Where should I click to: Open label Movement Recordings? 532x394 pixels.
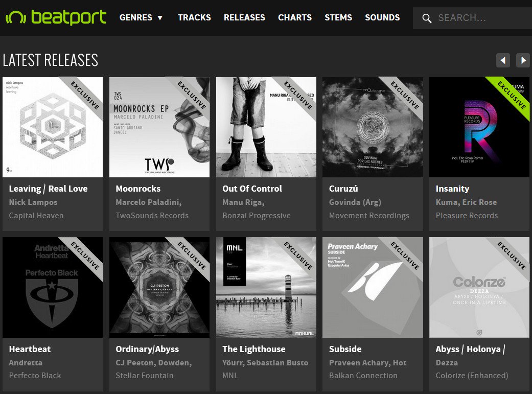[x=369, y=216]
